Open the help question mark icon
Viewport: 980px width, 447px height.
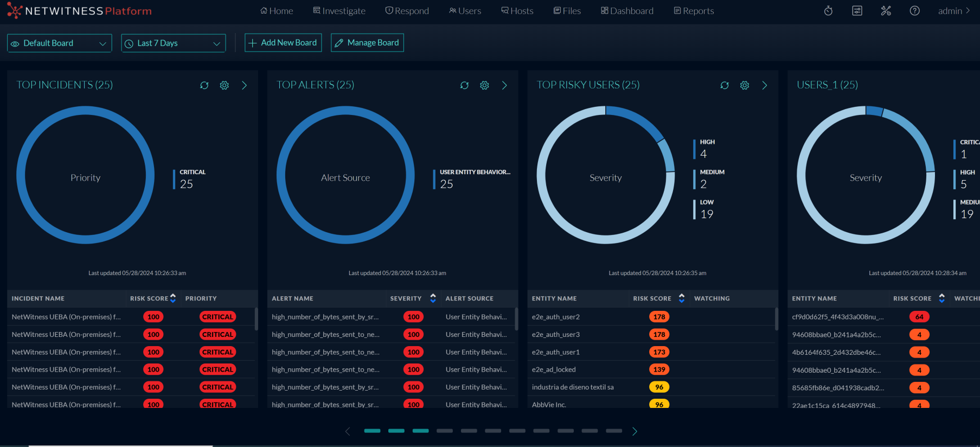click(914, 11)
